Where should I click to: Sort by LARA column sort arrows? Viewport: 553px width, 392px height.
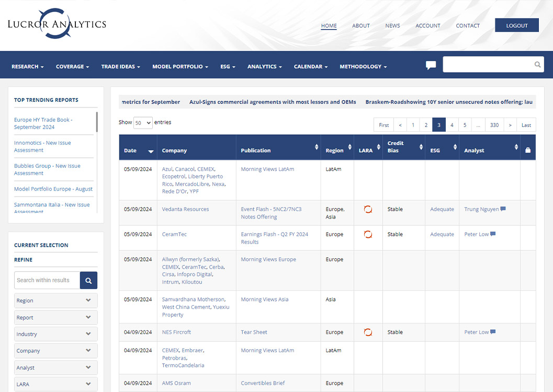378,147
